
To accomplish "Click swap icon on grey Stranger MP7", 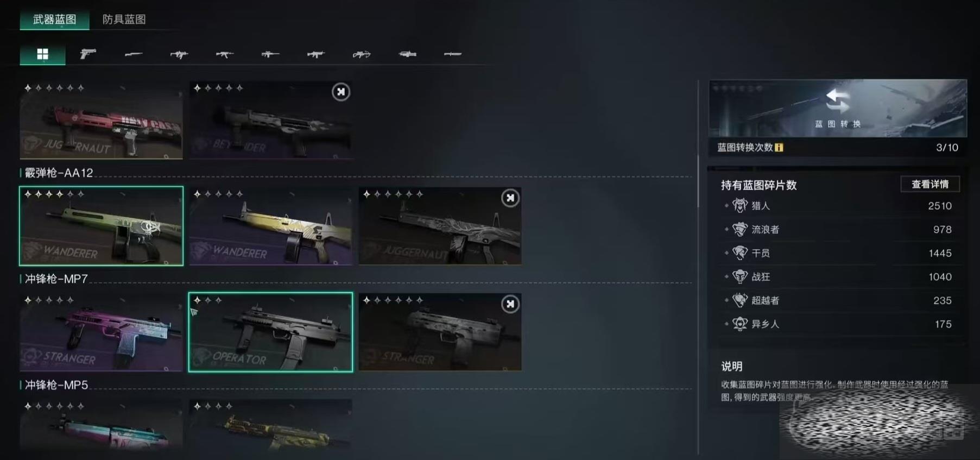I will (510, 304).
